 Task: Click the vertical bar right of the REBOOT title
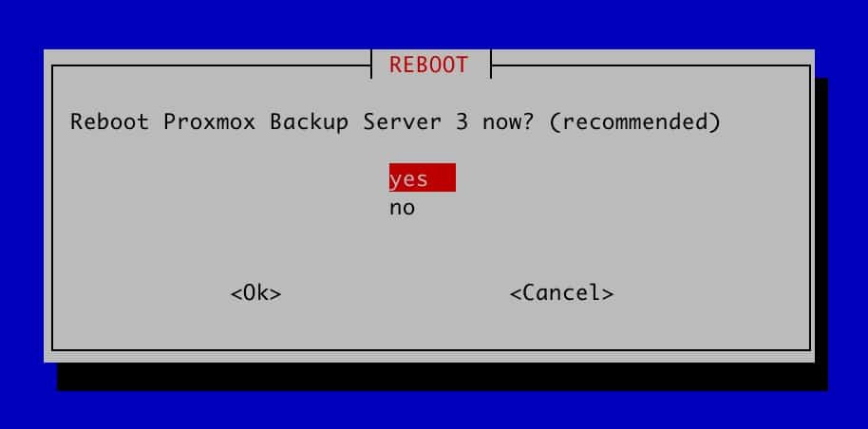490,65
